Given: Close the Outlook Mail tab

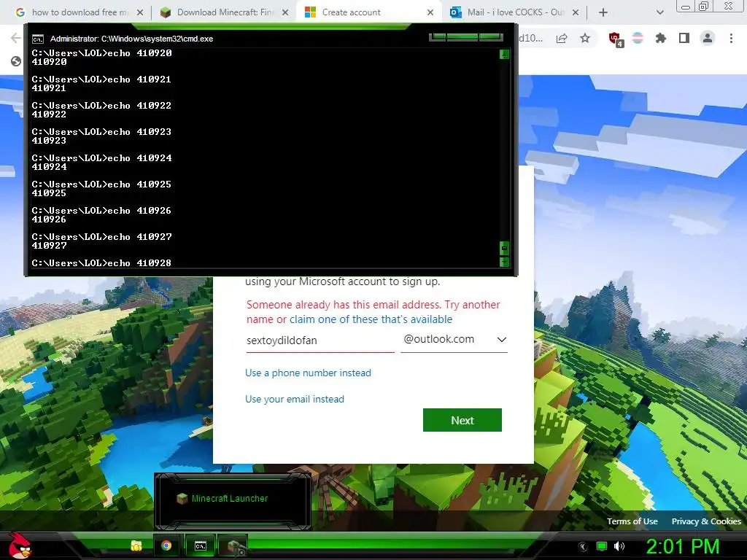Looking at the screenshot, I should (x=576, y=12).
